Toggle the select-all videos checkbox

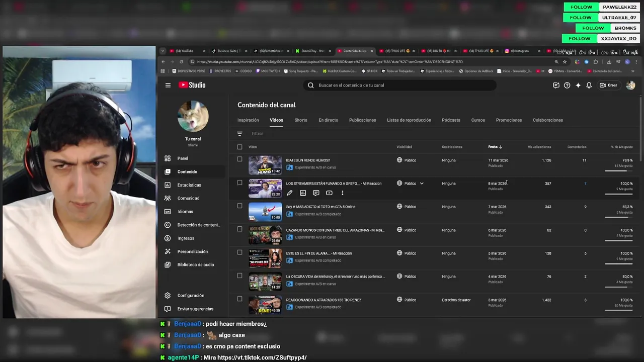pyautogui.click(x=239, y=147)
